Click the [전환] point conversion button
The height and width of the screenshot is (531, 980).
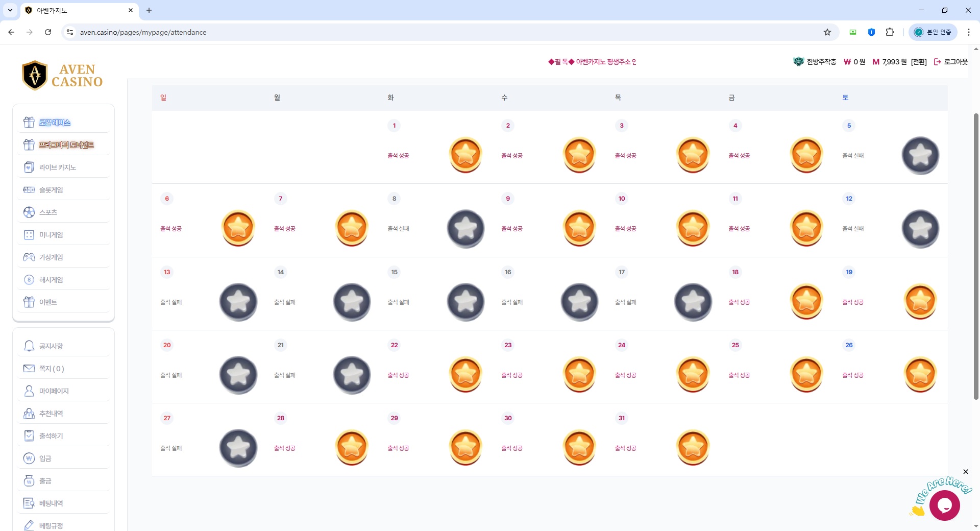pos(919,62)
